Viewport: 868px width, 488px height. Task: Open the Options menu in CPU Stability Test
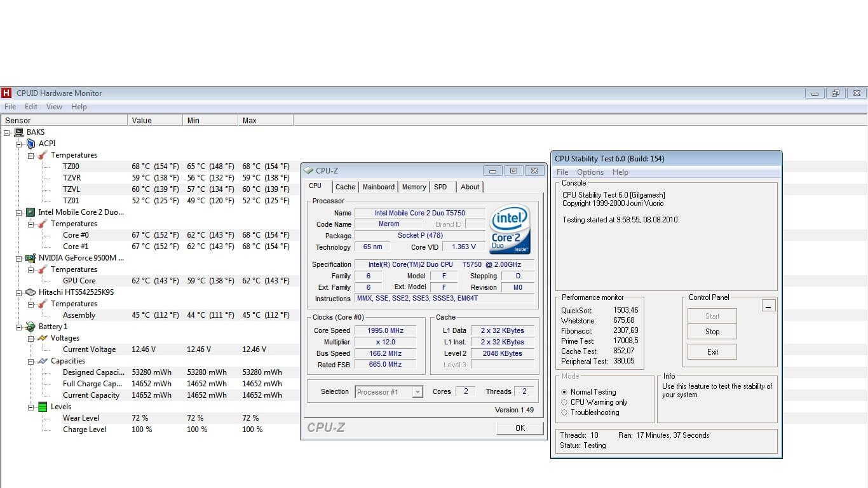click(590, 172)
